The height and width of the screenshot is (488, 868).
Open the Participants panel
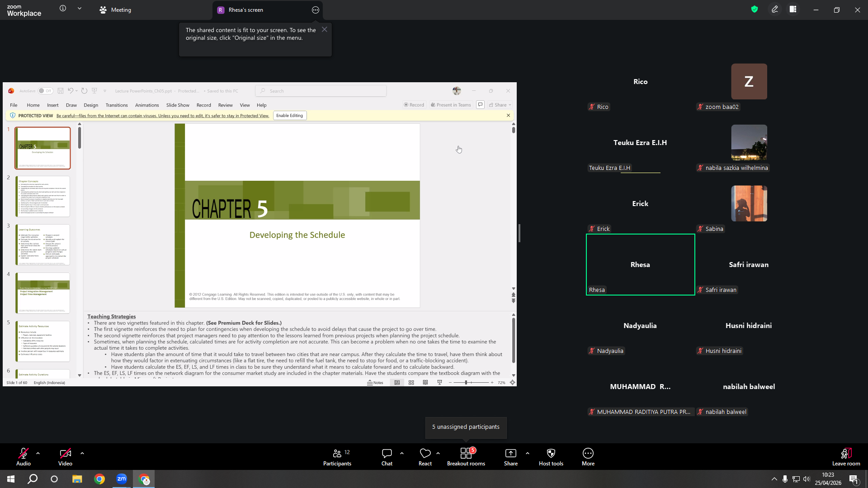(x=337, y=457)
